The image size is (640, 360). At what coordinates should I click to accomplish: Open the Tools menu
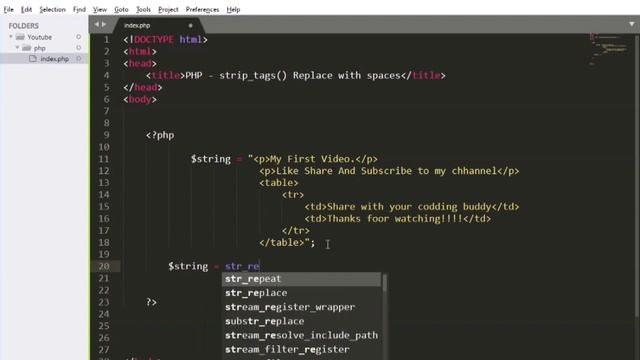pyautogui.click(x=143, y=9)
